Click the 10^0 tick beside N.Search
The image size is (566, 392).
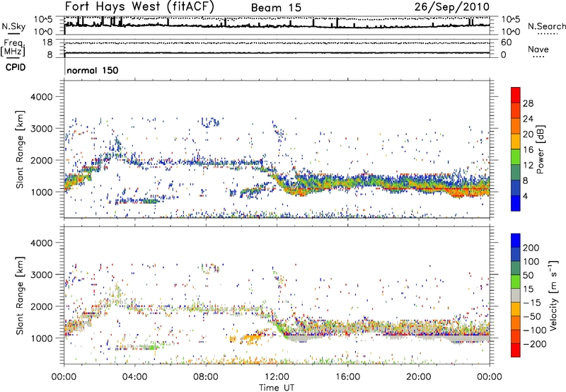coord(511,32)
